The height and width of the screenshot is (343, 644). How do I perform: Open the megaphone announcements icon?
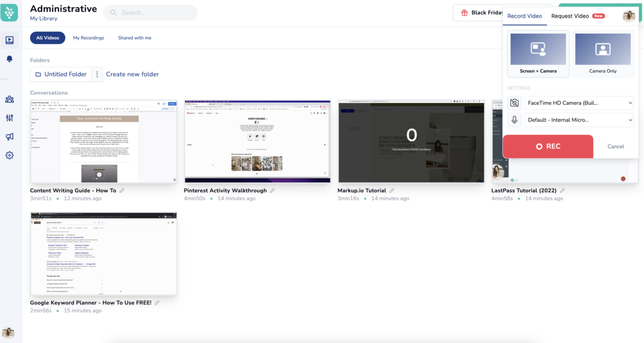(10, 137)
